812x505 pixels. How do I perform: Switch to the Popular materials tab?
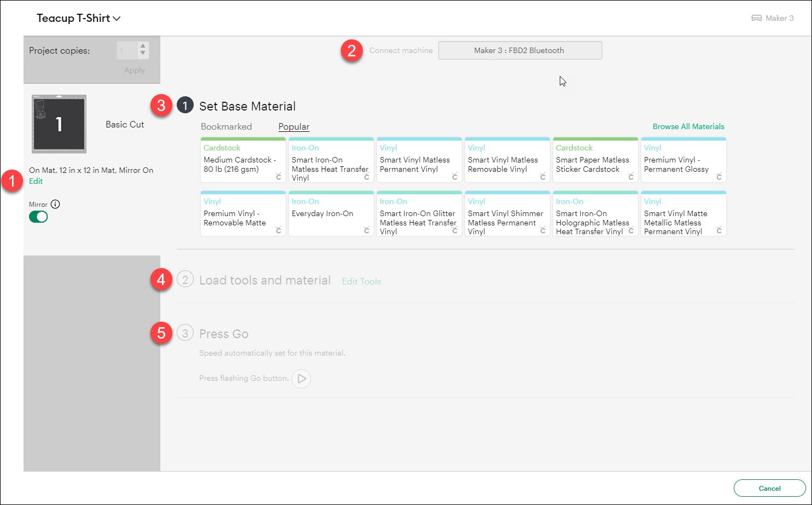pos(294,126)
